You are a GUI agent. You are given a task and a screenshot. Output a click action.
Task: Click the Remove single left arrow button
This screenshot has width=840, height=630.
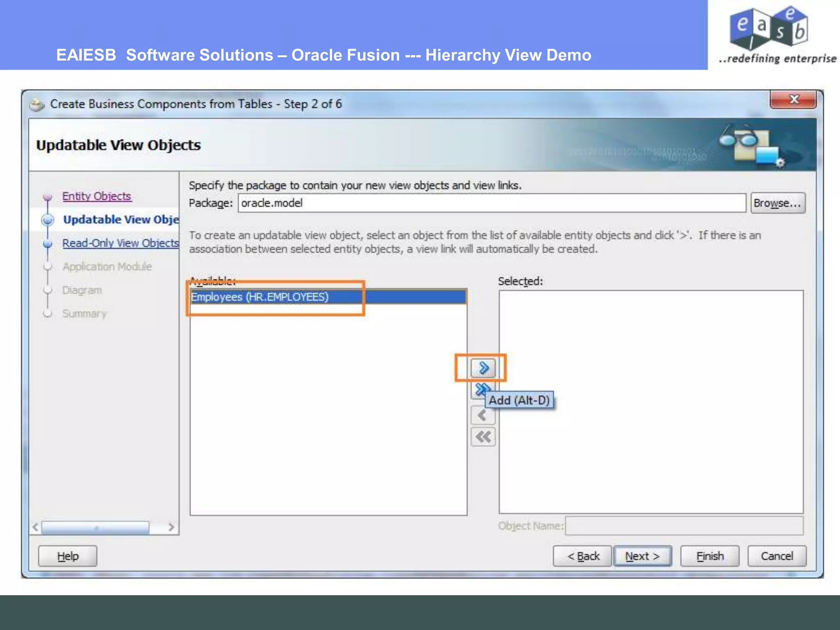483,415
